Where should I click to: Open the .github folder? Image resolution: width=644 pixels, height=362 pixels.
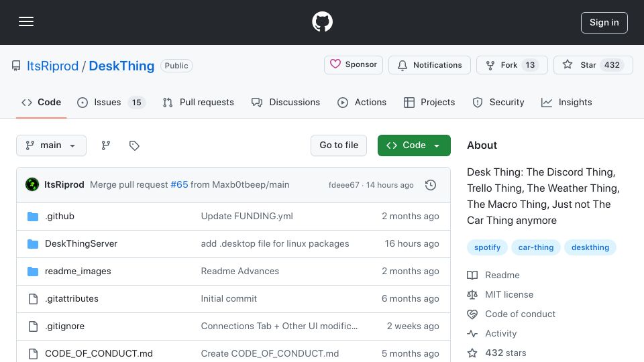coord(60,217)
